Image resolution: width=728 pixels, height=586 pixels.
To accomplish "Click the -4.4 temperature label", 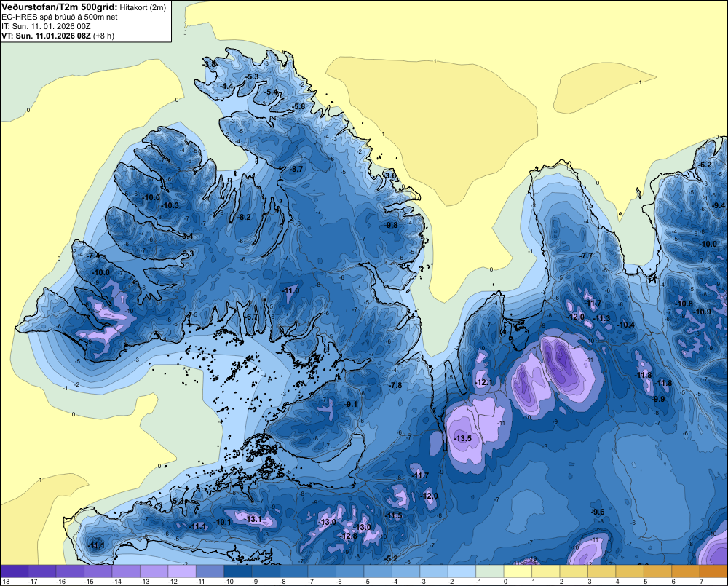I will coord(226,86).
